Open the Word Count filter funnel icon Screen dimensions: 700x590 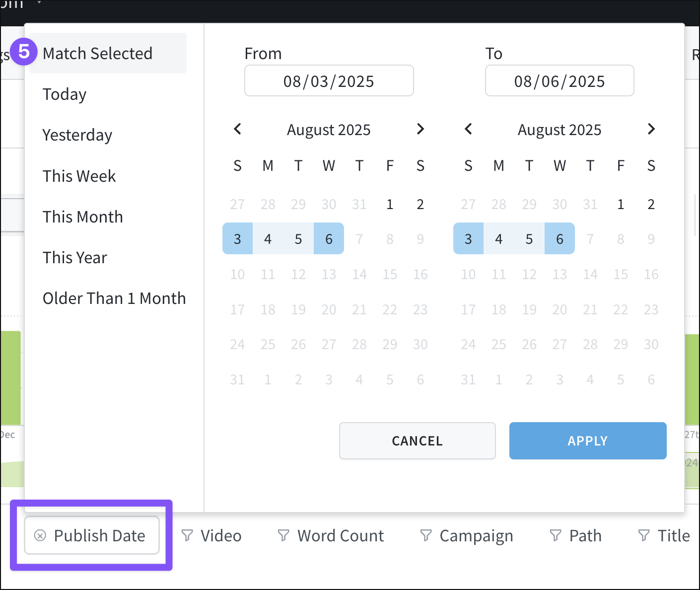click(283, 535)
